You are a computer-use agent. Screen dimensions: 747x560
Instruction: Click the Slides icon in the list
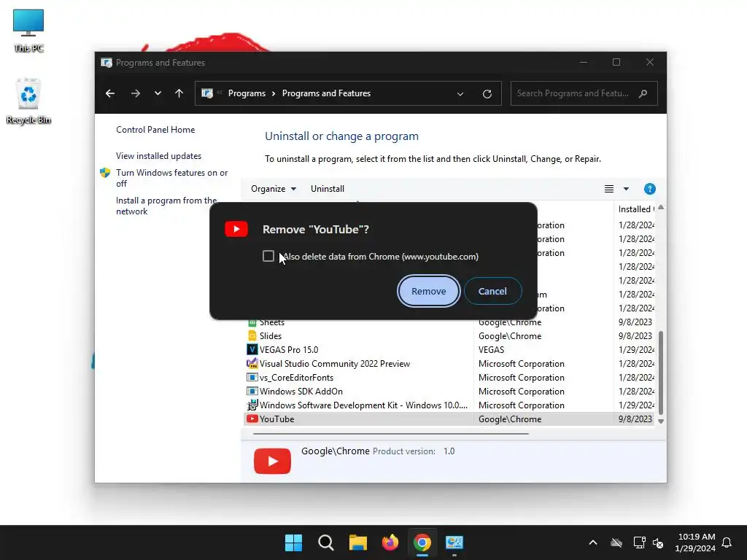pyautogui.click(x=252, y=335)
